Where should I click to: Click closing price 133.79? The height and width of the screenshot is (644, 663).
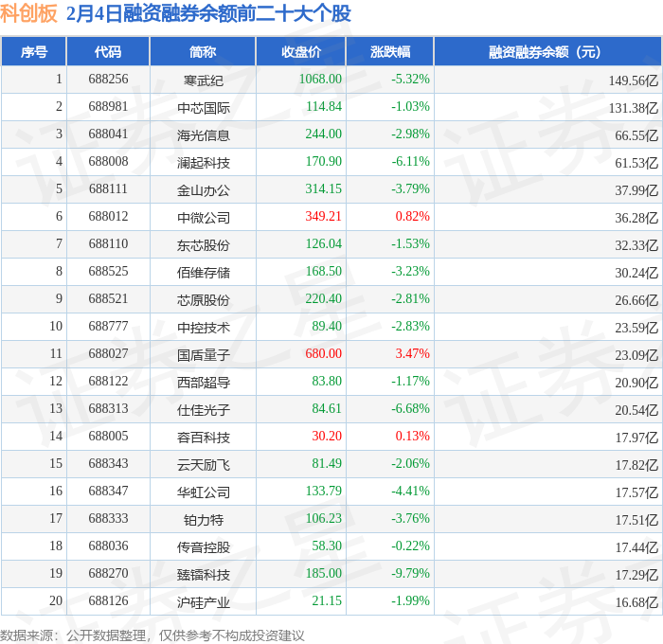[324, 492]
